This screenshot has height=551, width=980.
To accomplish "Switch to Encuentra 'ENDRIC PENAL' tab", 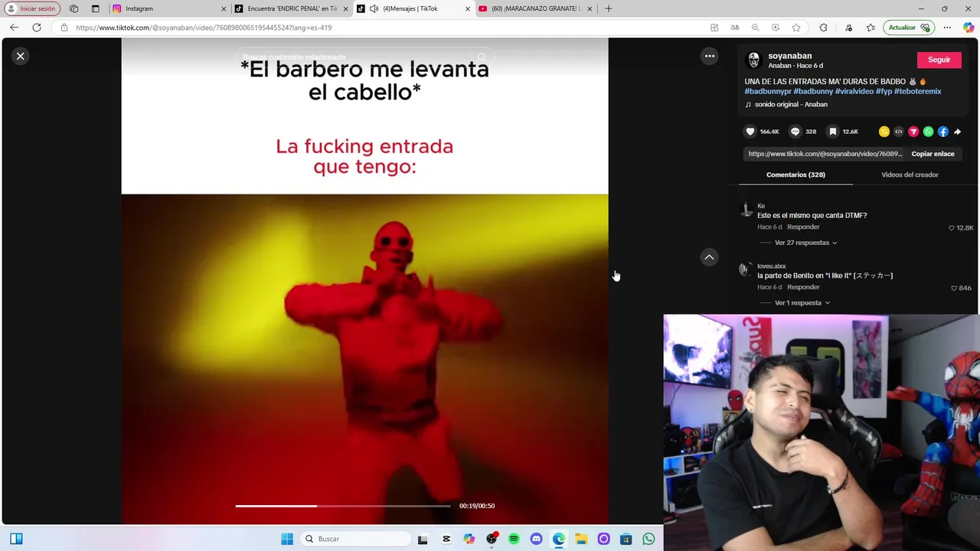I will click(x=291, y=8).
